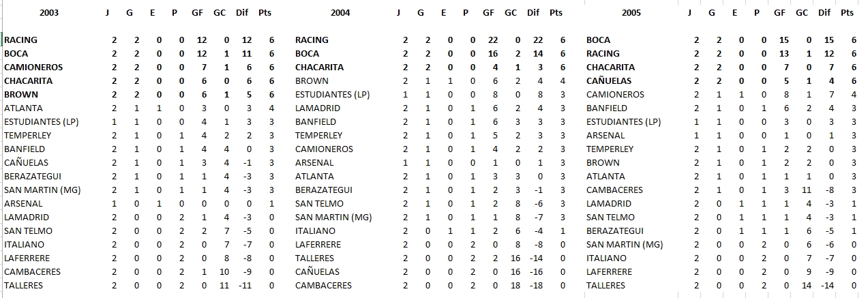
Task: Select CHACARITA in the 2004 table
Action: 319,68
